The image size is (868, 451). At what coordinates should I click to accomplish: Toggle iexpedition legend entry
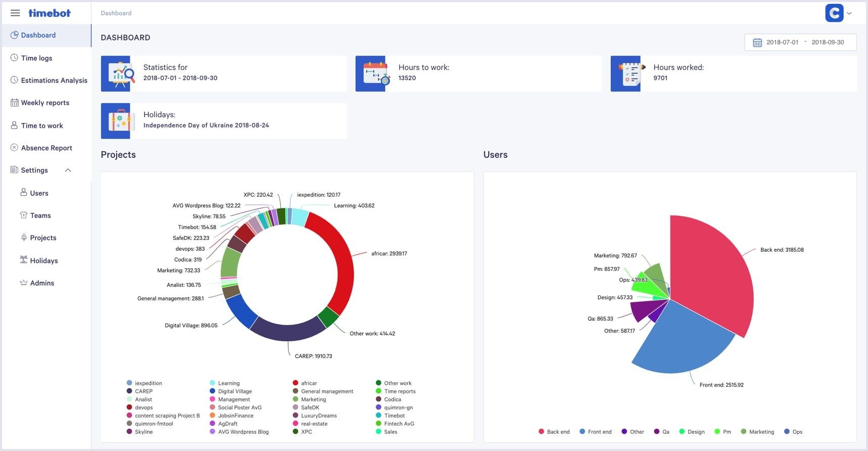(x=144, y=383)
